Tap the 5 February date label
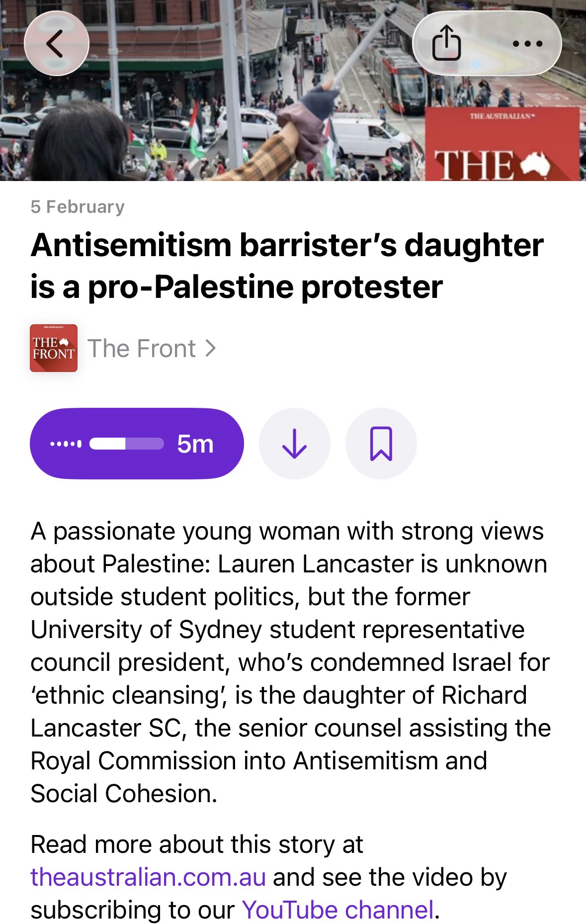The image size is (586, 924). (x=78, y=207)
